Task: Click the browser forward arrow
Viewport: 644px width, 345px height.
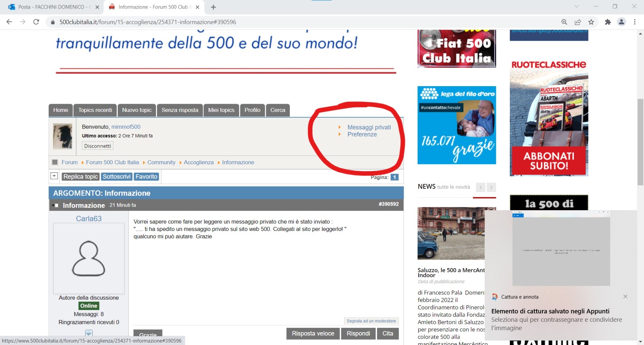Action: (23, 22)
